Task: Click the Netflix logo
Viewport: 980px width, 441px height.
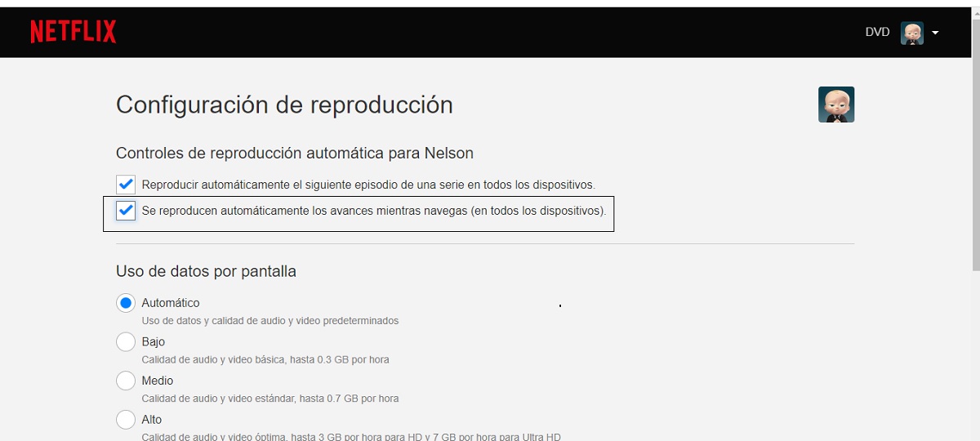Action: (x=73, y=32)
